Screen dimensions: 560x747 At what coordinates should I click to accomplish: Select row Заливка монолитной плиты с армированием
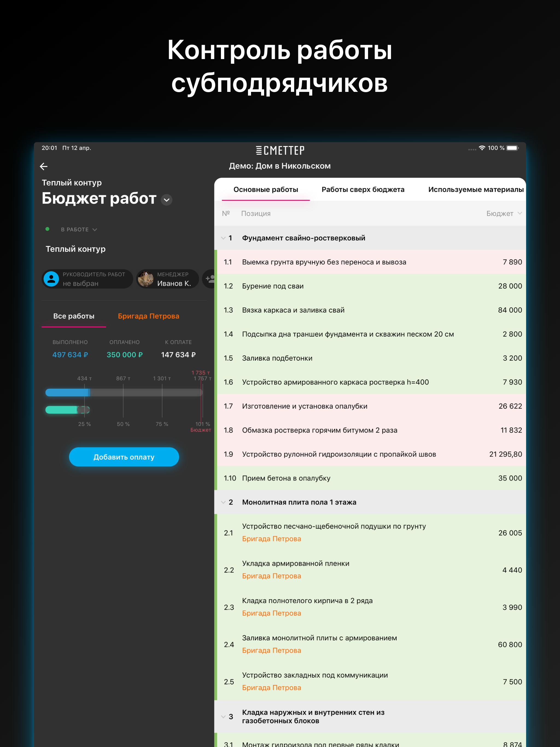coord(370,645)
